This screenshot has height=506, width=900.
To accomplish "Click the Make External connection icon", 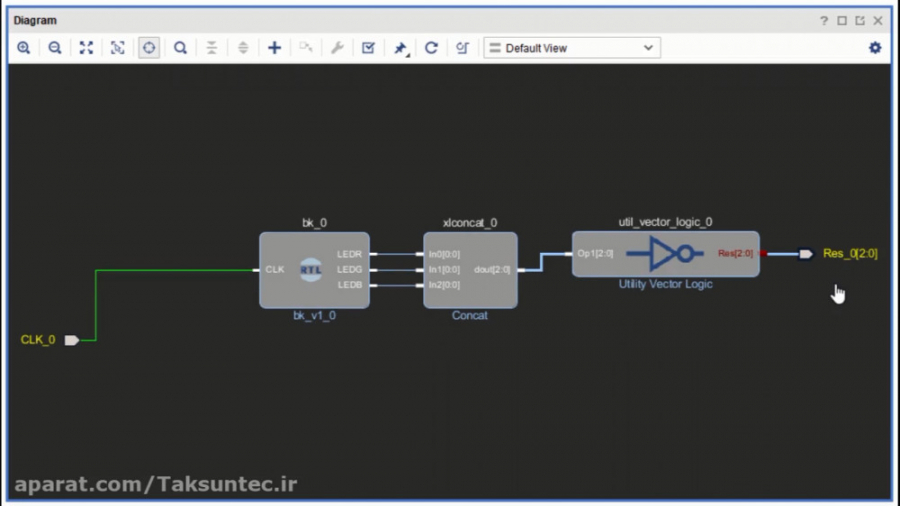I will 306,48.
